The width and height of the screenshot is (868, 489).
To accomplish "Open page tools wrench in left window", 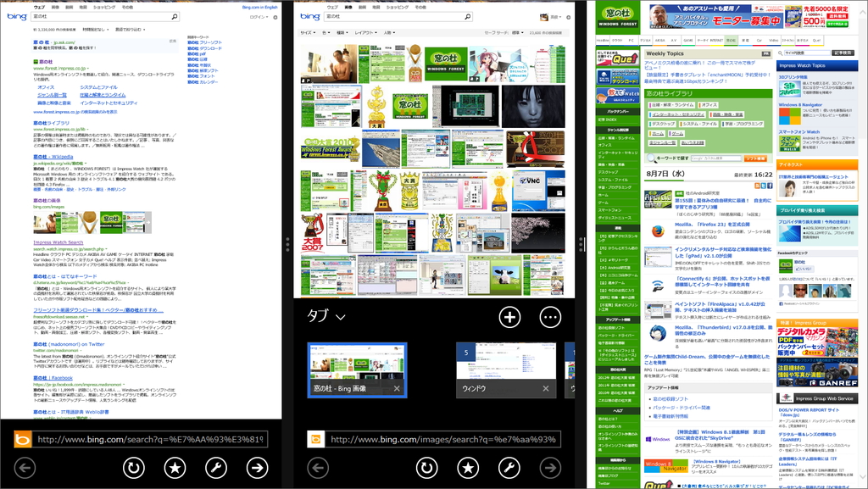I will click(216, 468).
